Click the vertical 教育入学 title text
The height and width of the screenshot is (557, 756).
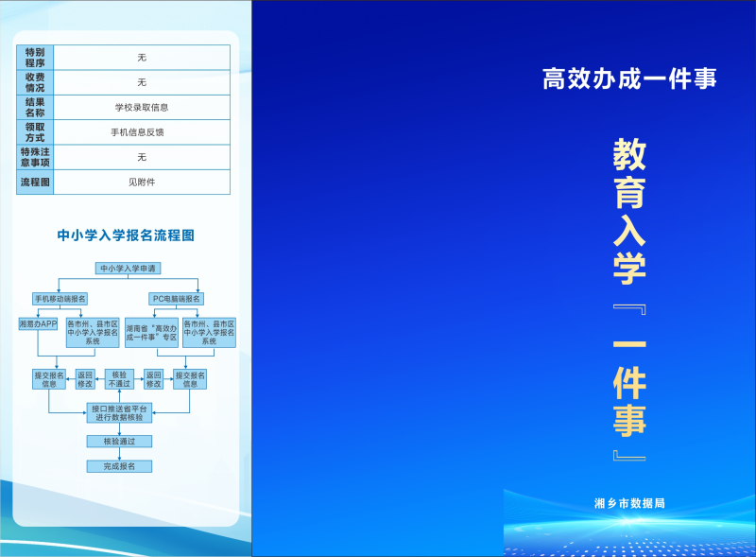(629, 213)
